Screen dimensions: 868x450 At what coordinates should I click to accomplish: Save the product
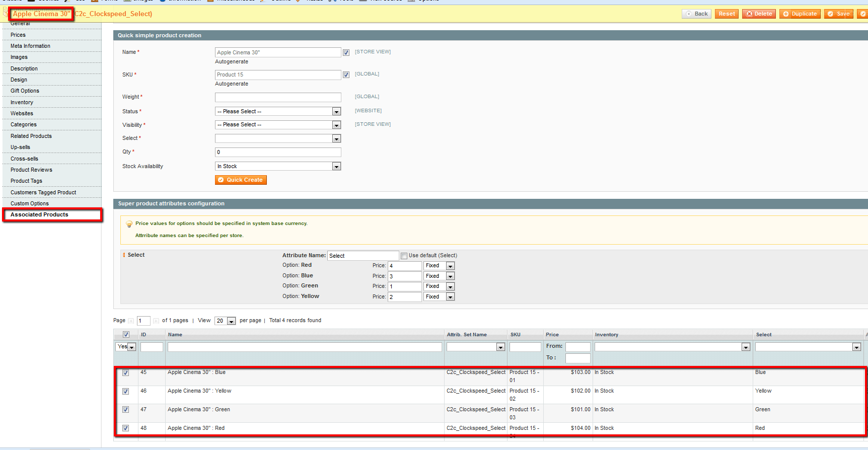pos(839,14)
